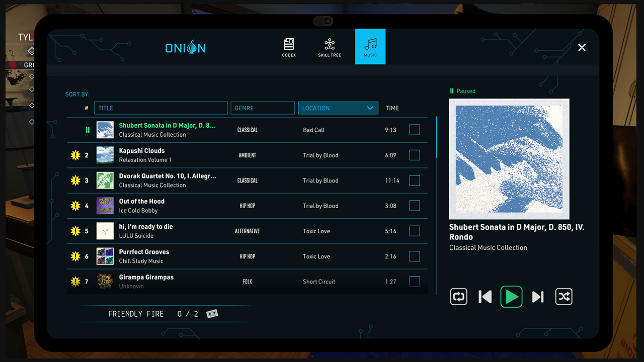Viewport: 644px width, 362px height.
Task: Mark the Purrfect Grooves checkbox
Action: (415, 256)
